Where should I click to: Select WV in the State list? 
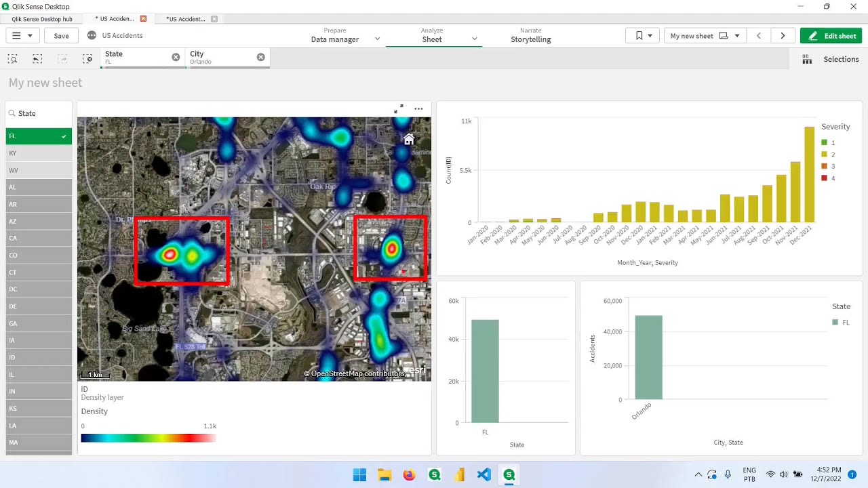click(39, 170)
